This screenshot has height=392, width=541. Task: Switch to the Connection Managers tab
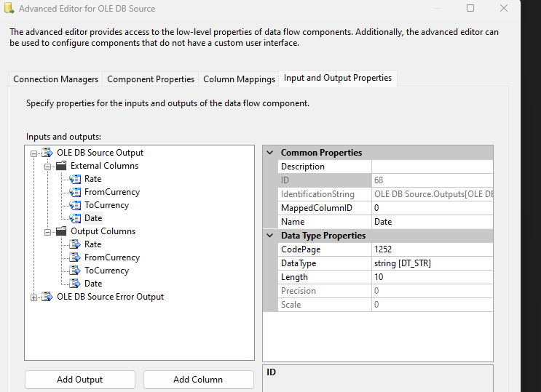coord(55,79)
